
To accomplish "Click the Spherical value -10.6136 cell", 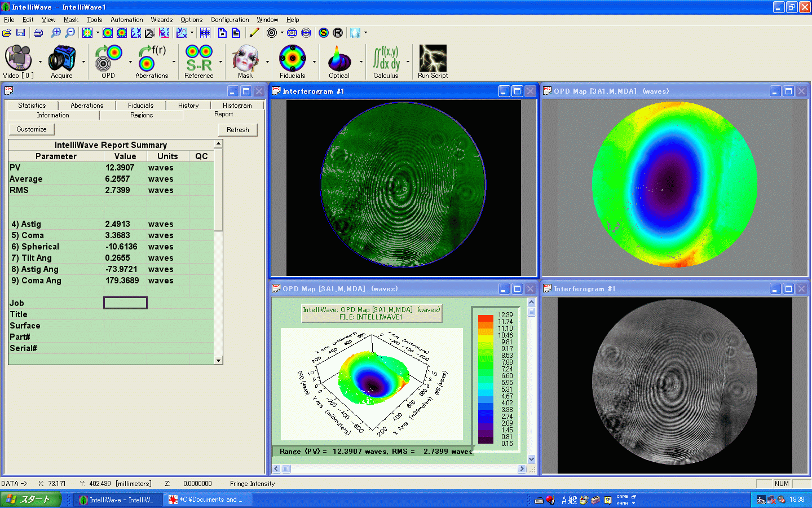I will 125,247.
